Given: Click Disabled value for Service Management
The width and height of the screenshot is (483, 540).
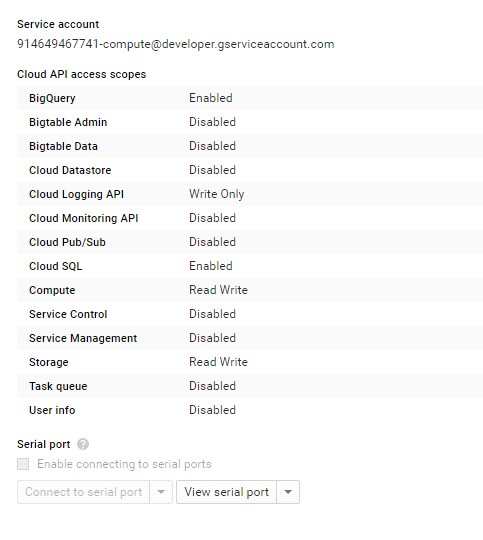Looking at the screenshot, I should tap(213, 338).
